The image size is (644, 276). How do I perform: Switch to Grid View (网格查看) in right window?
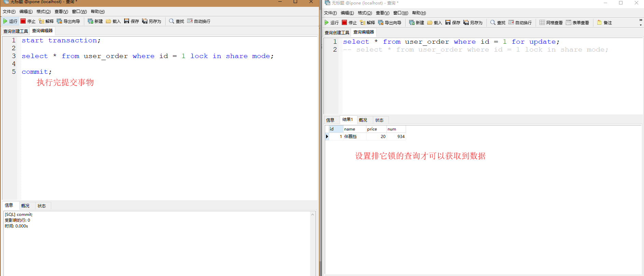(551, 23)
